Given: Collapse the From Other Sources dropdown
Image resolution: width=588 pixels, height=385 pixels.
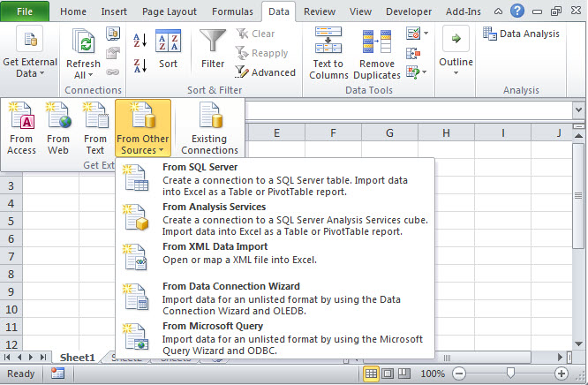Looking at the screenshot, I should (x=143, y=128).
